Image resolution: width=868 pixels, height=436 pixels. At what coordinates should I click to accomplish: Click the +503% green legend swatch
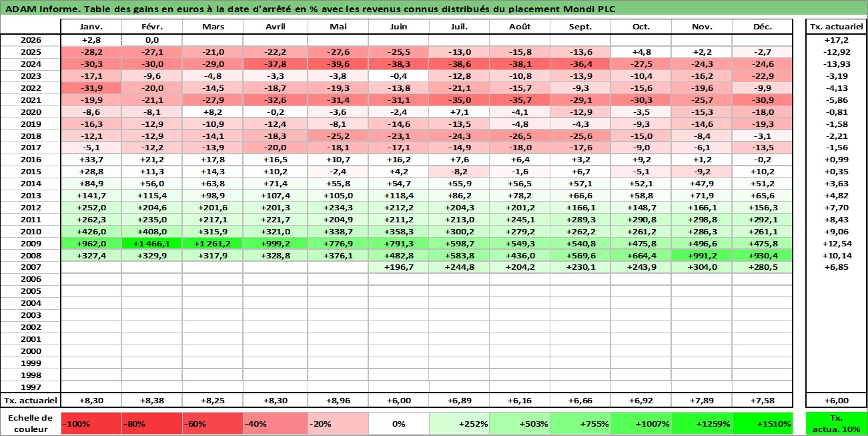(520, 423)
